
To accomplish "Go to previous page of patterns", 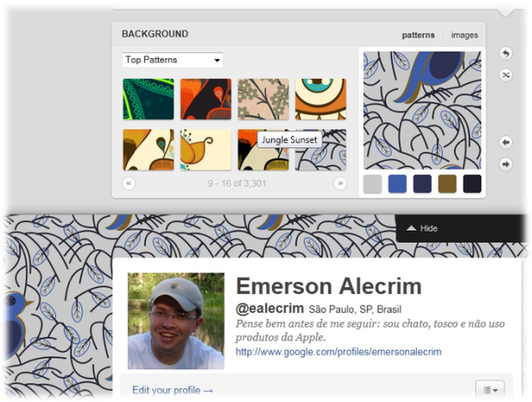I will pos(129,183).
